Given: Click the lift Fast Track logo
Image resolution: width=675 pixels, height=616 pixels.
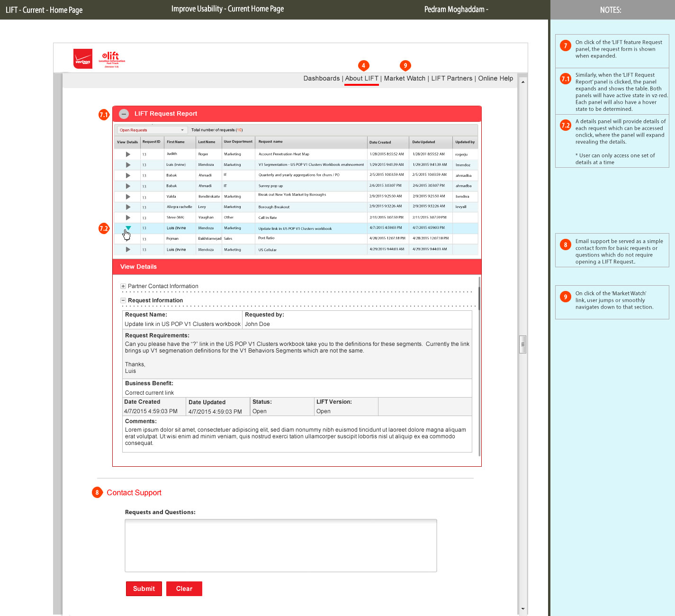Looking at the screenshot, I should [x=112, y=59].
